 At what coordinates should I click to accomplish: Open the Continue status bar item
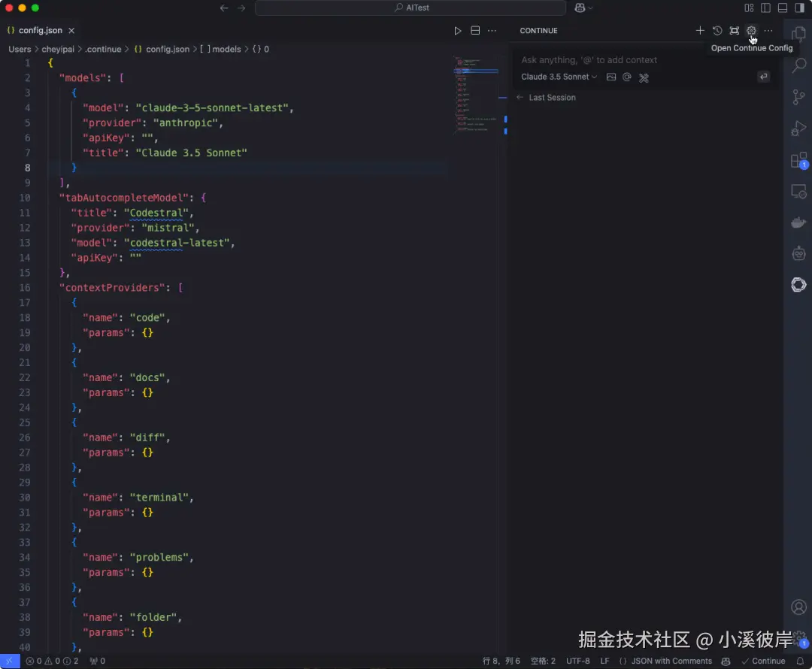tap(763, 661)
